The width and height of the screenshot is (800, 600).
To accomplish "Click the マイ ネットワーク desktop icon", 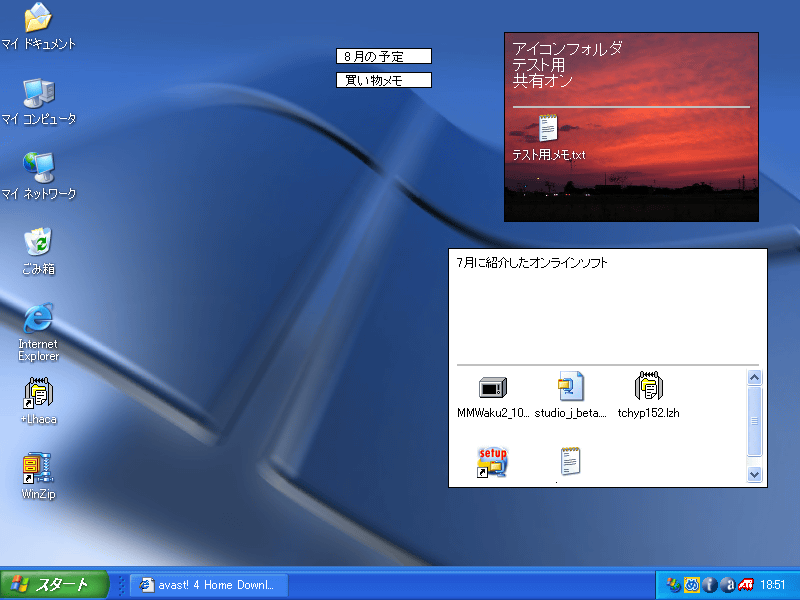I will pos(38,167).
